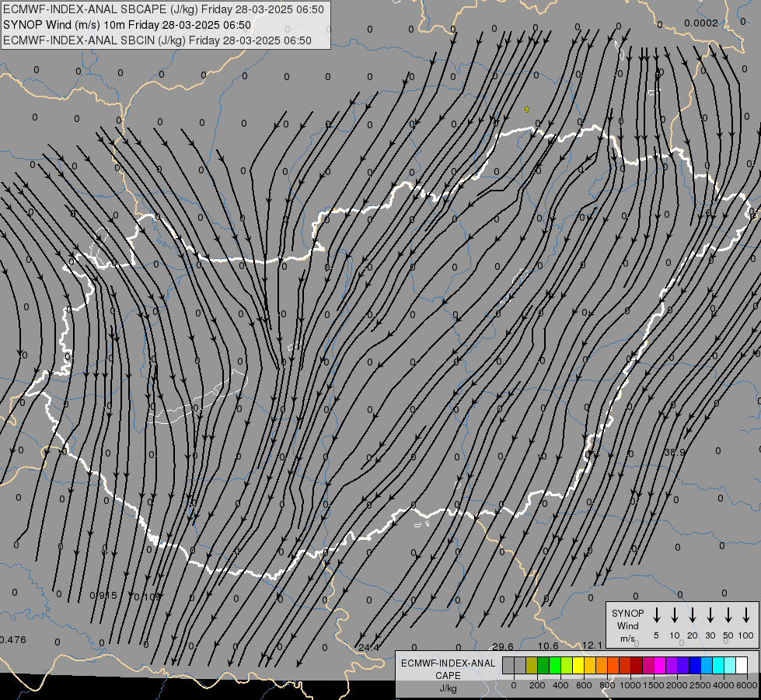Click the 0.0002 value on the map
Viewport: 761px width, 700px height.
(x=701, y=23)
